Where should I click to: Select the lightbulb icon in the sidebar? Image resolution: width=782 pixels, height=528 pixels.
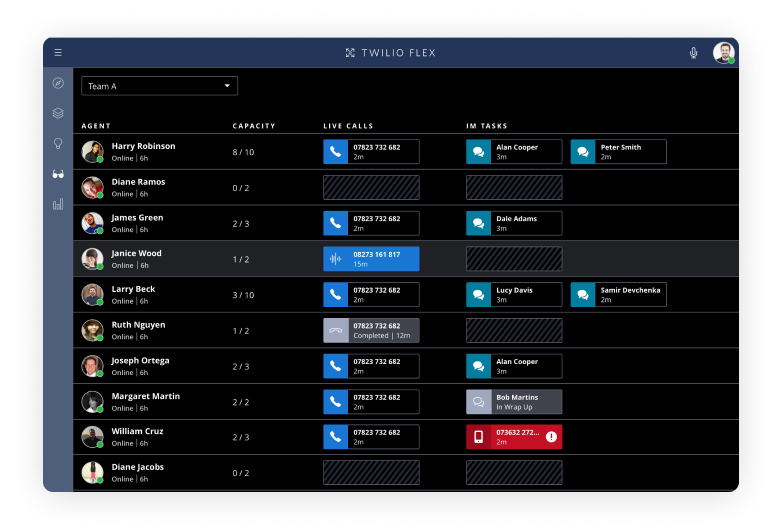tap(58, 143)
